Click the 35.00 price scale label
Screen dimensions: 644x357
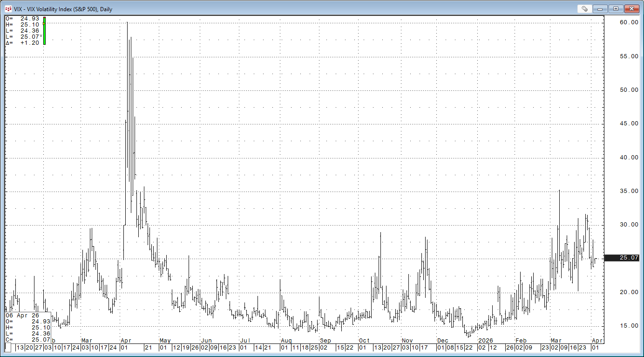[615, 191]
